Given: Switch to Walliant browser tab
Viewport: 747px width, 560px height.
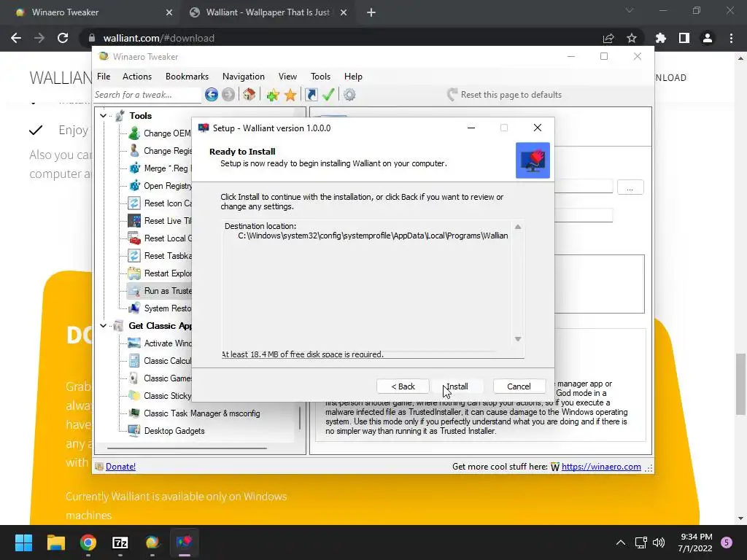Looking at the screenshot, I should pos(268,12).
